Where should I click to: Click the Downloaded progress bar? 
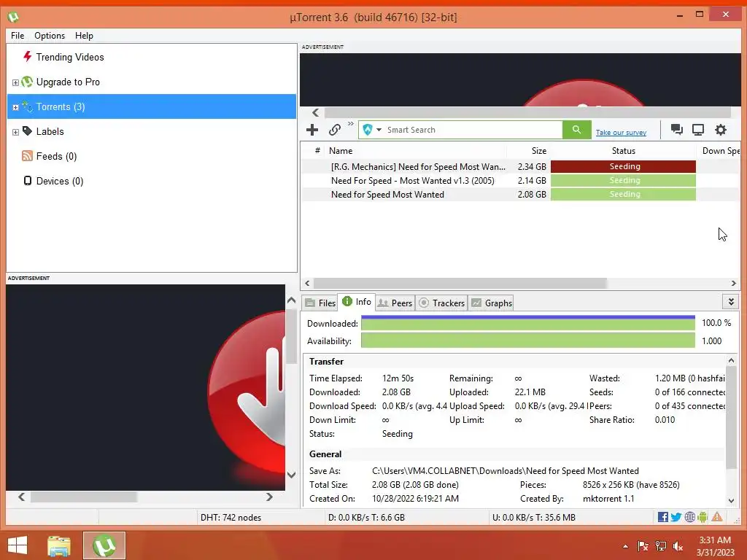(x=528, y=323)
